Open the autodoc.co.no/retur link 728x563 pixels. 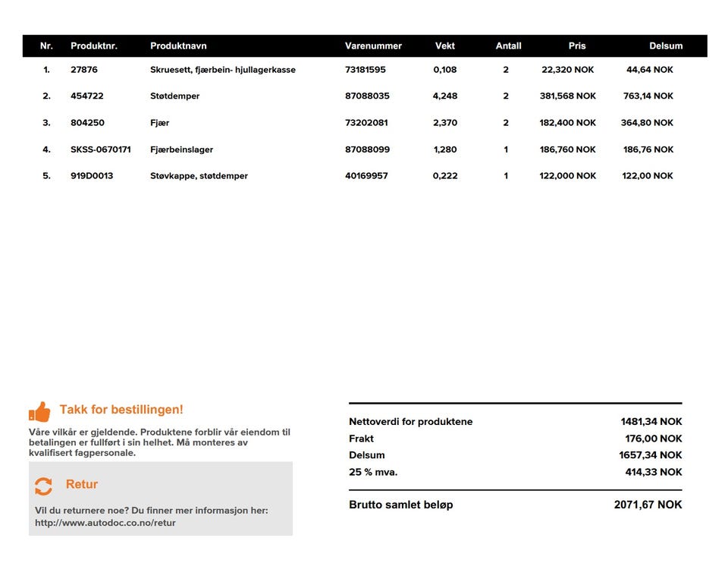105,523
